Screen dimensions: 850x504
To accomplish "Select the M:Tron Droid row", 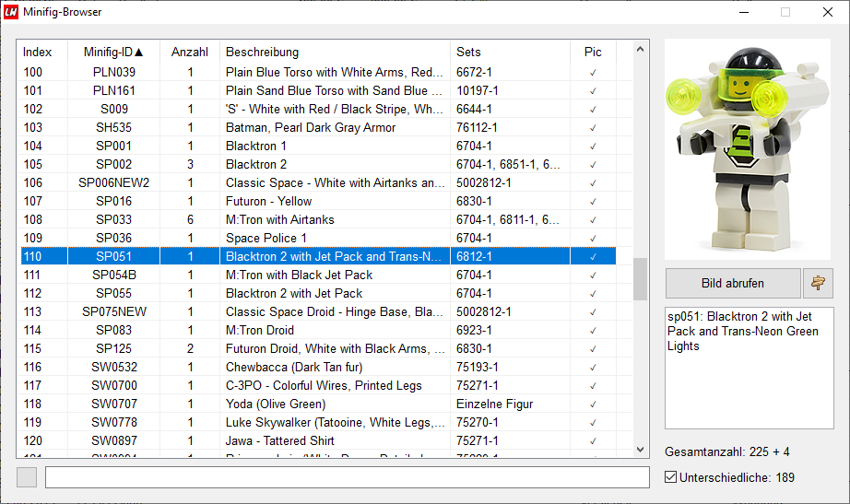I will (318, 330).
